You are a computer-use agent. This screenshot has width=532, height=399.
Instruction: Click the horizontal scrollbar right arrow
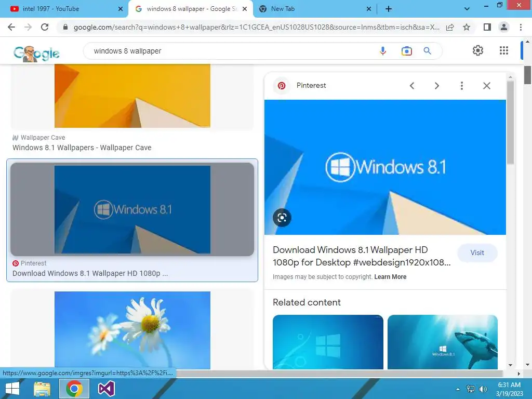[519, 374]
